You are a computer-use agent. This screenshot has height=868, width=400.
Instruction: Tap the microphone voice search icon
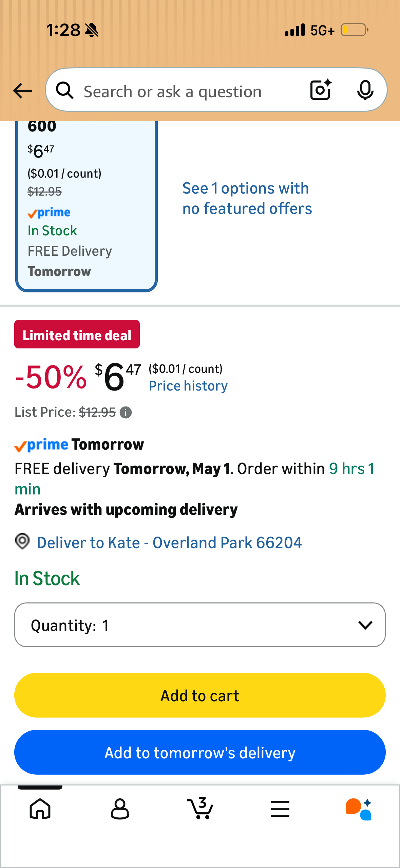coord(365,90)
